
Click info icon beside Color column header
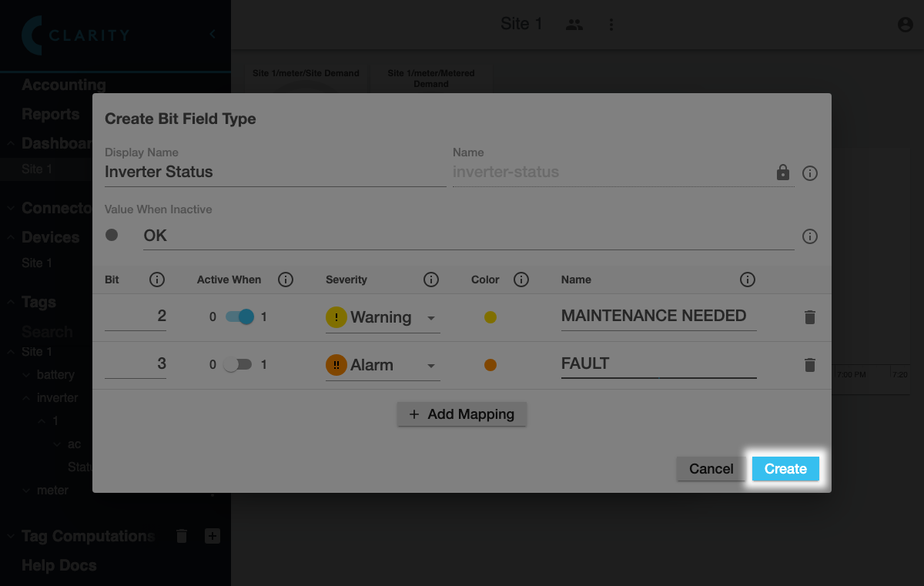pyautogui.click(x=521, y=280)
